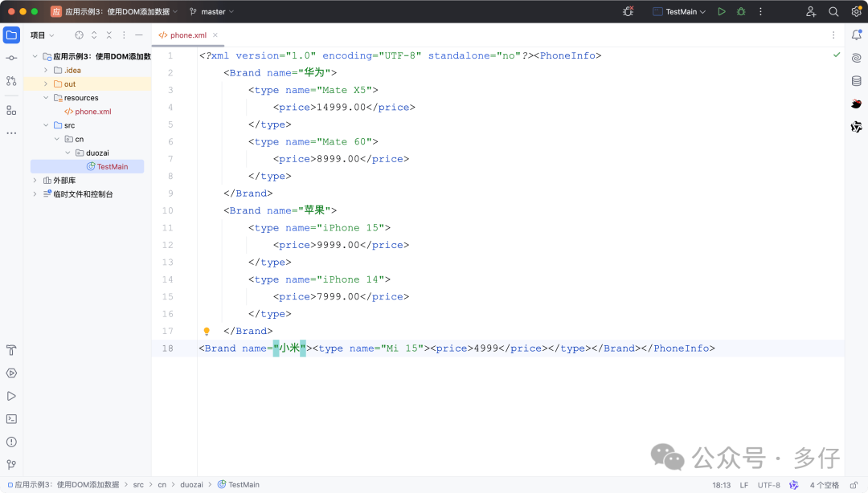Select the project root node in tree
Viewport: 868px width, 493px height.
pyautogui.click(x=97, y=56)
